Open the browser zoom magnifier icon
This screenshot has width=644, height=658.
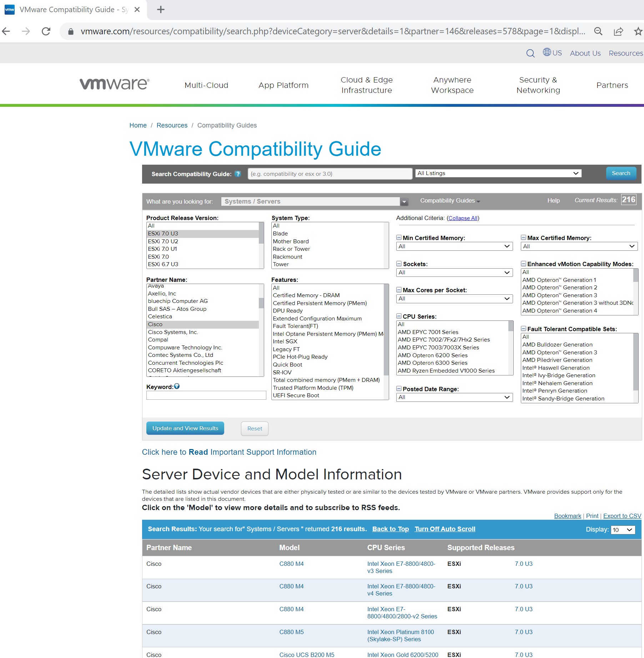tap(598, 31)
